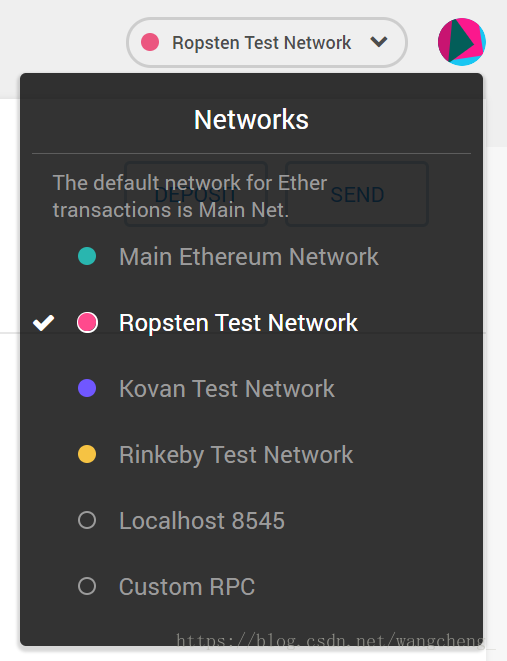507x661 pixels.
Task: Click the yellow Rinkeby network dot
Action: click(87, 454)
